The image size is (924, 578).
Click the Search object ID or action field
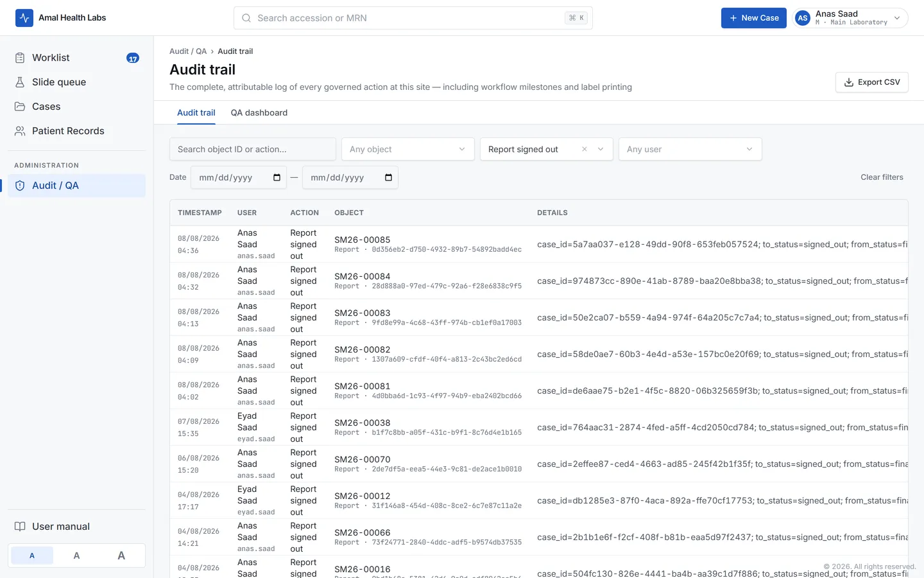pos(253,149)
